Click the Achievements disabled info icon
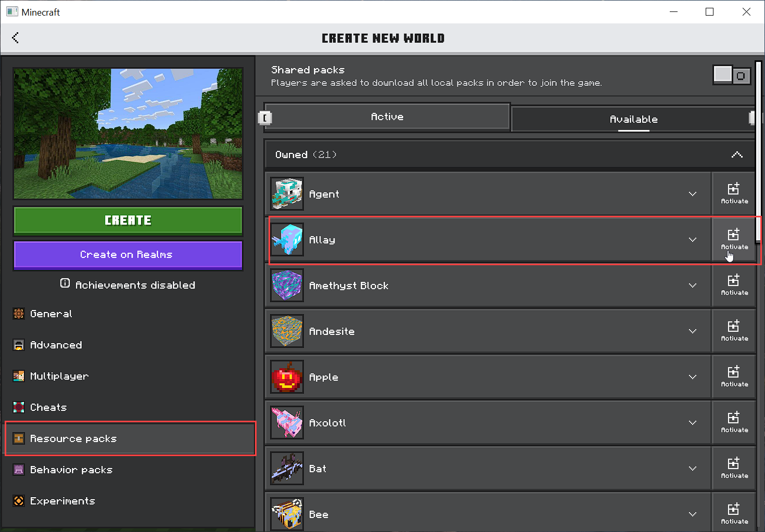 coord(65,283)
